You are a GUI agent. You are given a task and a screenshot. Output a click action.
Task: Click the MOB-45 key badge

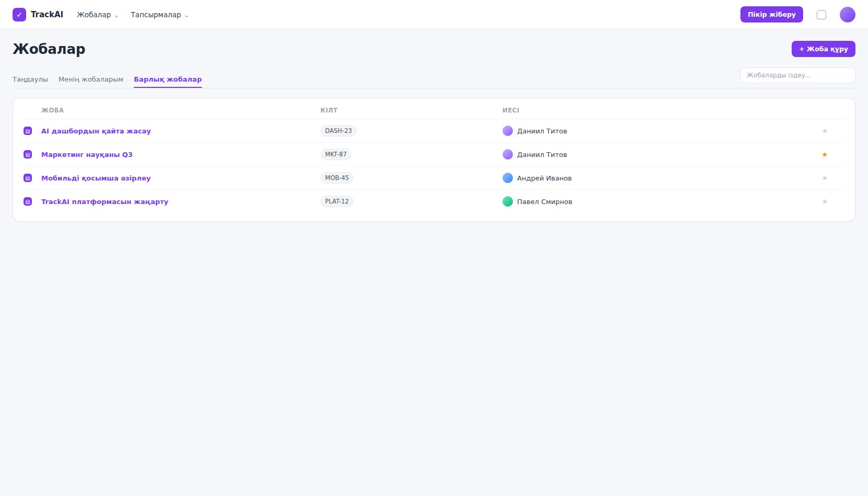click(337, 178)
